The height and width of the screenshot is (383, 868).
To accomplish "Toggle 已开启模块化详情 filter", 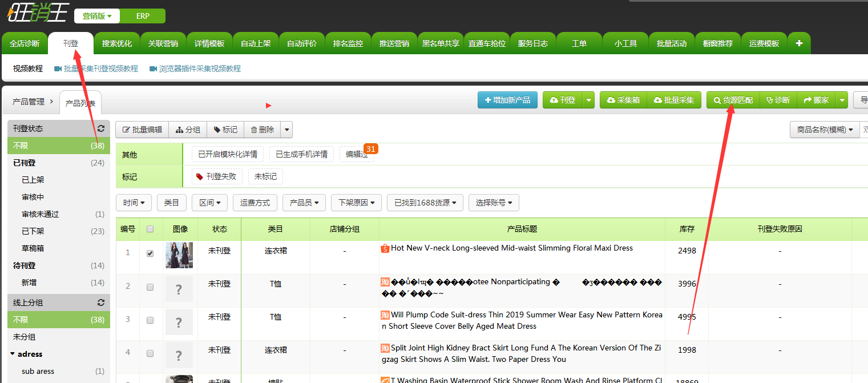I will click(x=227, y=154).
